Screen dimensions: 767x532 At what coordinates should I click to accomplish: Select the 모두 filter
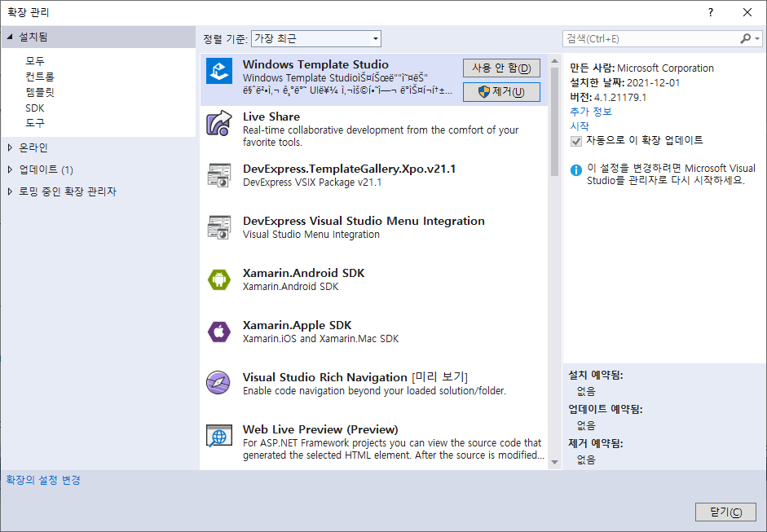[x=35, y=61]
